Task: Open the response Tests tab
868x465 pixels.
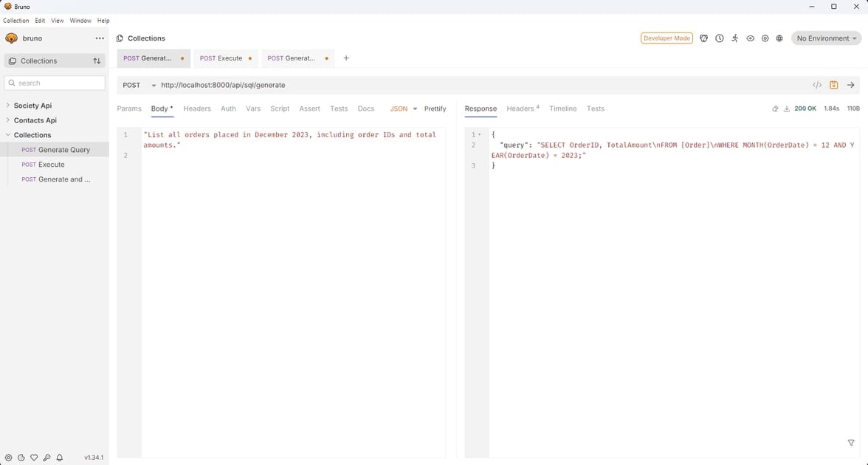Action: [x=596, y=108]
